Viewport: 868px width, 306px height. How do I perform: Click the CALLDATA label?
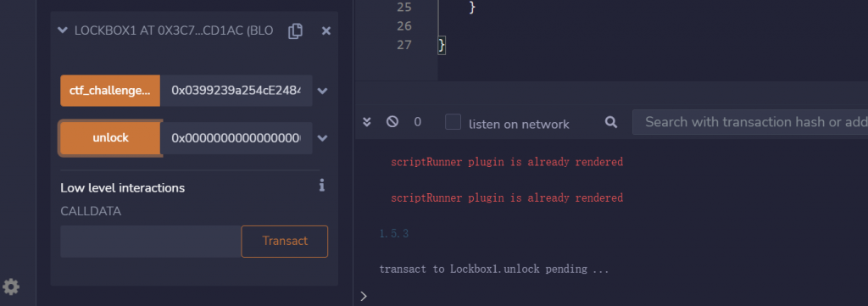point(91,211)
